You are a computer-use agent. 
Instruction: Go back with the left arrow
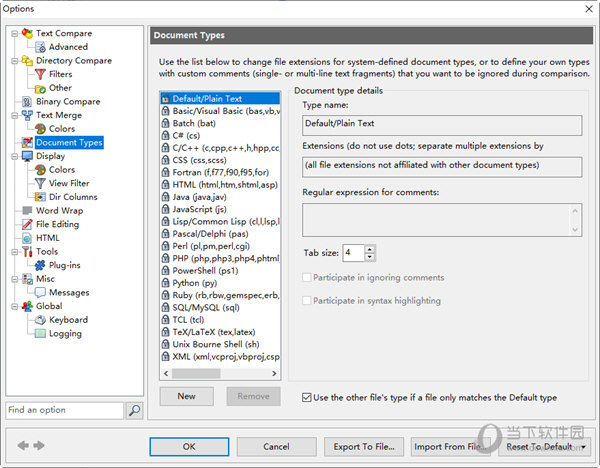pyautogui.click(x=23, y=445)
